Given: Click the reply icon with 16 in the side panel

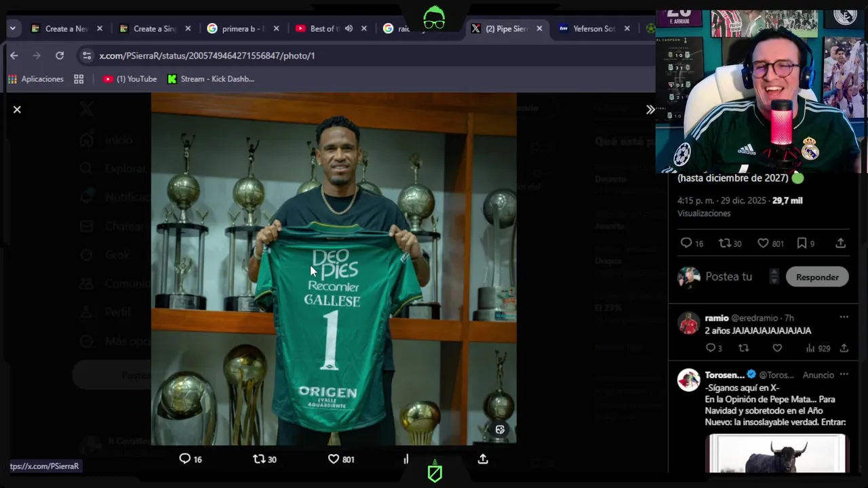Looking at the screenshot, I should coord(692,243).
